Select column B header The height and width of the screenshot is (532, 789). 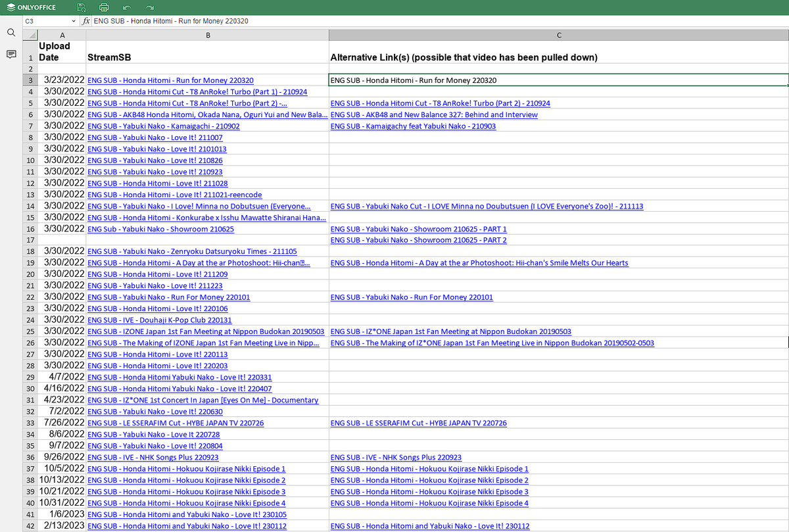[207, 34]
